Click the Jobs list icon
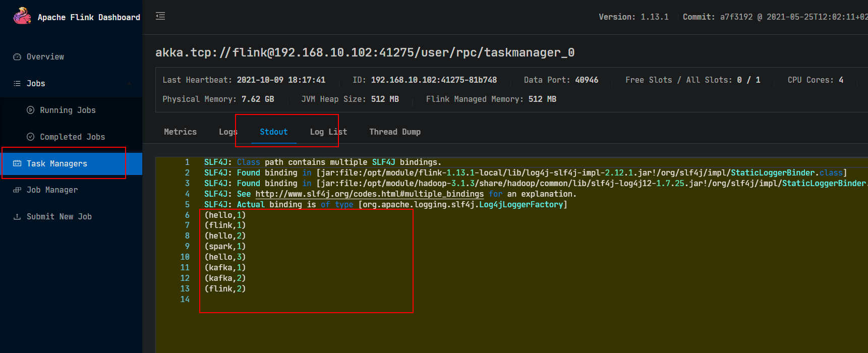 tap(17, 84)
